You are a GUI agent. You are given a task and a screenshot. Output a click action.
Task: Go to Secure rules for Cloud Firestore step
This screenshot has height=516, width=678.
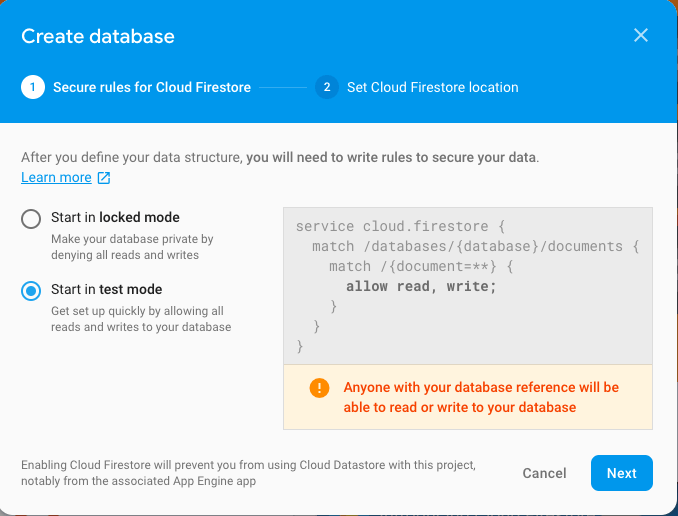152,87
